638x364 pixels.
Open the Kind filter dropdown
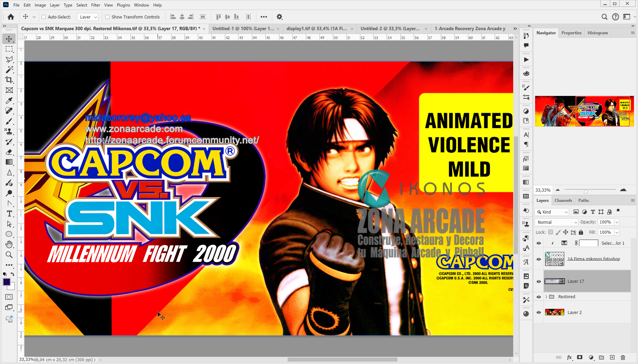[552, 212]
